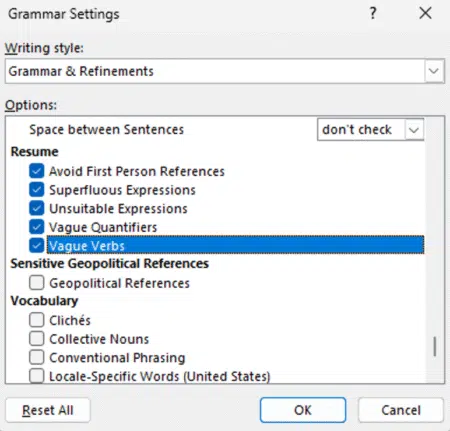The height and width of the screenshot is (431, 450).
Task: Check Locale-Specific Words (United States)
Action: click(x=36, y=376)
